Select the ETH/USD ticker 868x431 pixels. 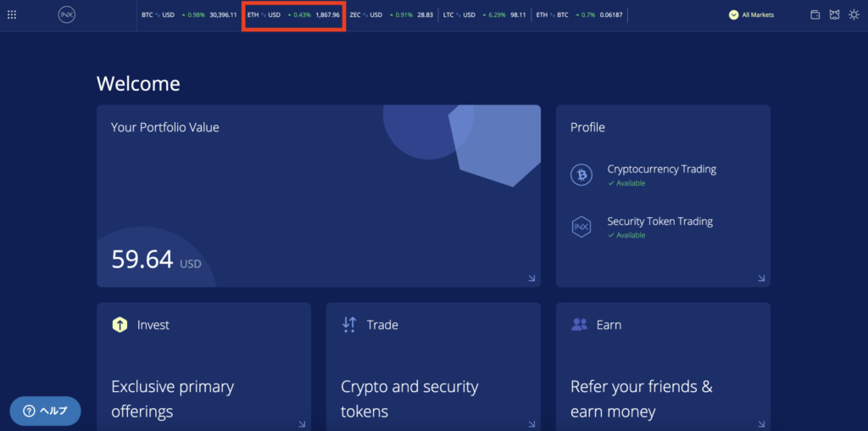click(293, 14)
